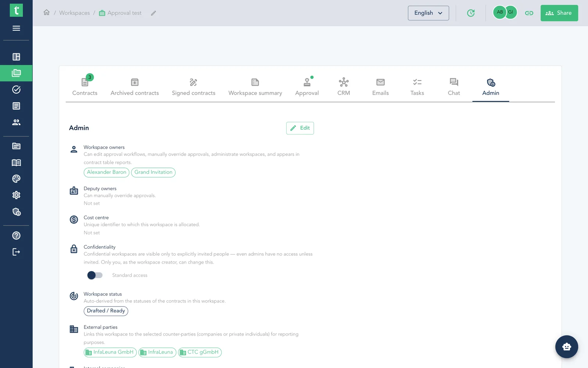Switch to the Contracts tab
The height and width of the screenshot is (368, 588).
[85, 87]
